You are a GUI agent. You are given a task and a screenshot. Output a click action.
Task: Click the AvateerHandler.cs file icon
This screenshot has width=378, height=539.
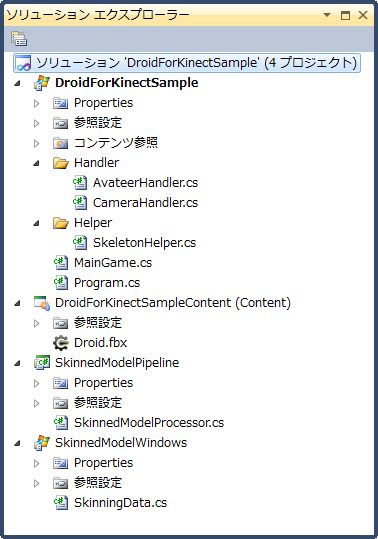tap(80, 183)
